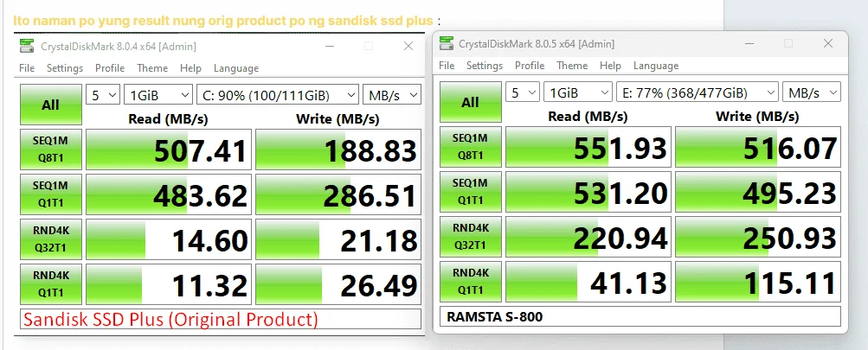Open Profile menu in 8.0.4 window
The height and width of the screenshot is (350, 868).
coord(110,68)
